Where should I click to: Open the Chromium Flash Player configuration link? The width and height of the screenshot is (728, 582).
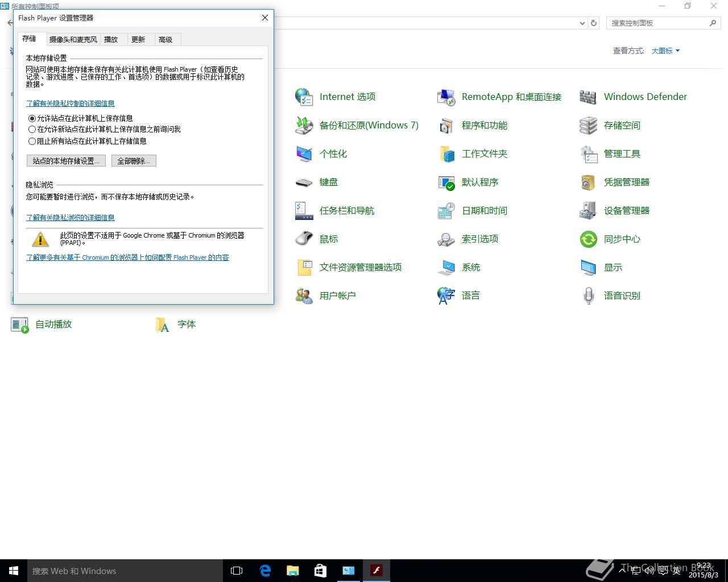point(127,257)
